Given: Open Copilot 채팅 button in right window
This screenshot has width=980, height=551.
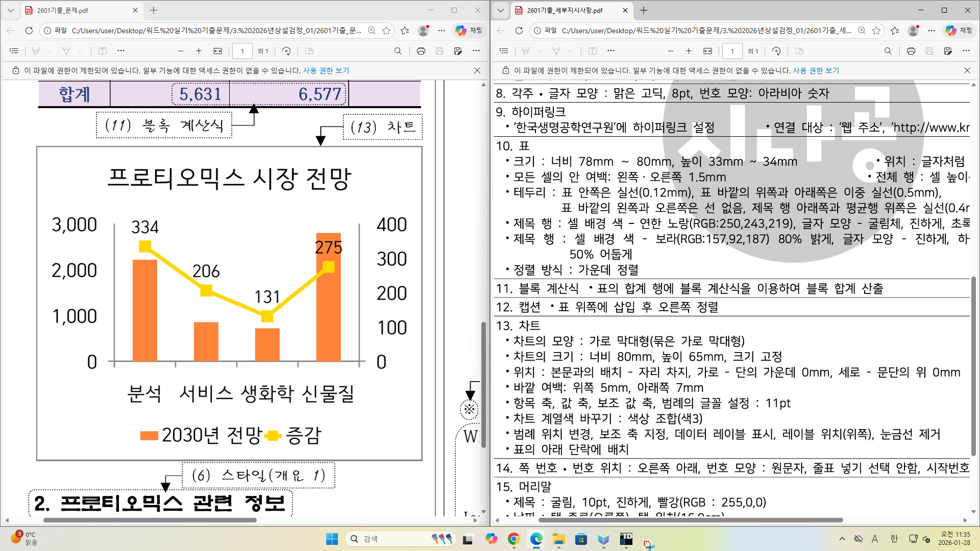Looking at the screenshot, I should click(959, 31).
